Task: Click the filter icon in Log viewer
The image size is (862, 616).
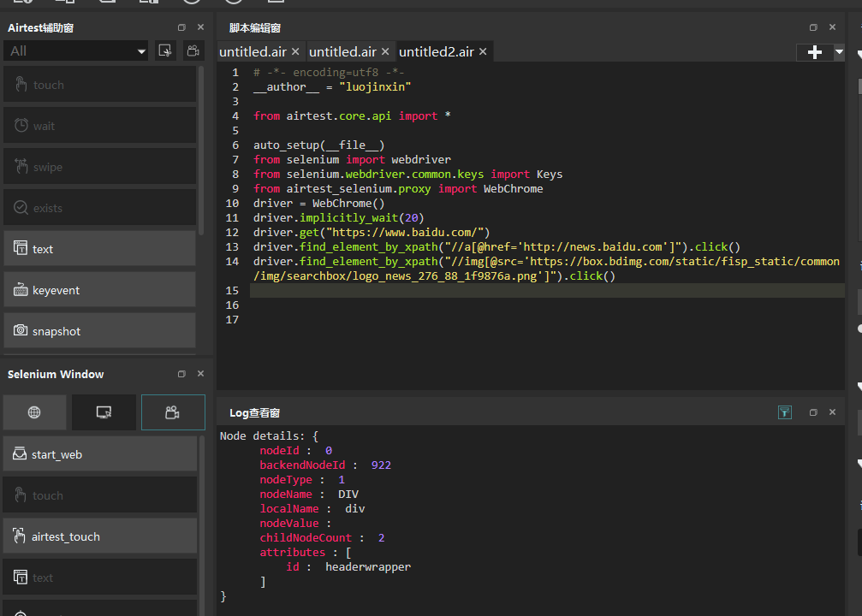Action: pyautogui.click(x=785, y=412)
